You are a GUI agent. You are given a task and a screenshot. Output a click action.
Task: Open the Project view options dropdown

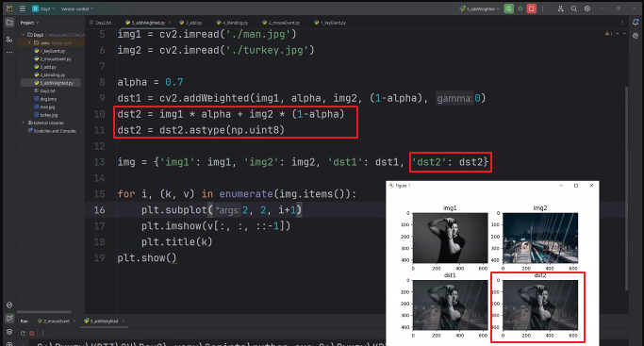coord(29,23)
